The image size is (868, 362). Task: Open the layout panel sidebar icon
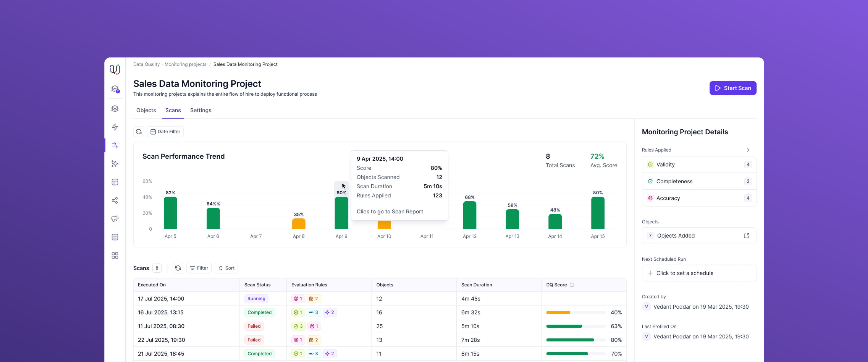115,182
